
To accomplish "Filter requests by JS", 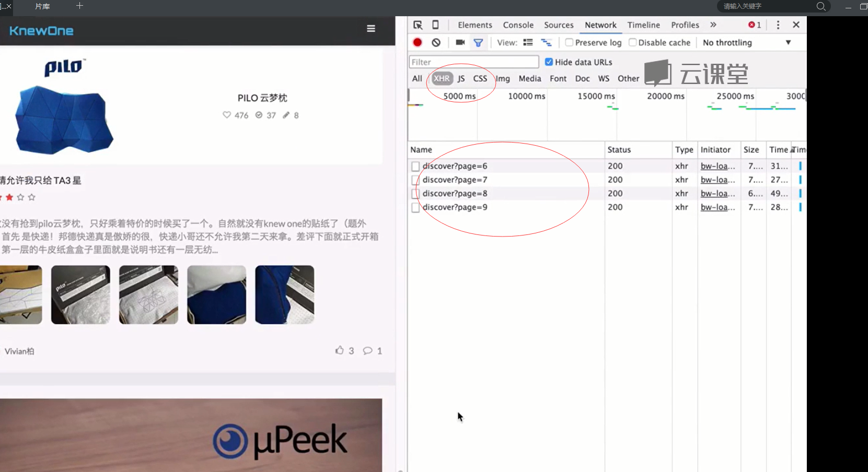I will (461, 78).
